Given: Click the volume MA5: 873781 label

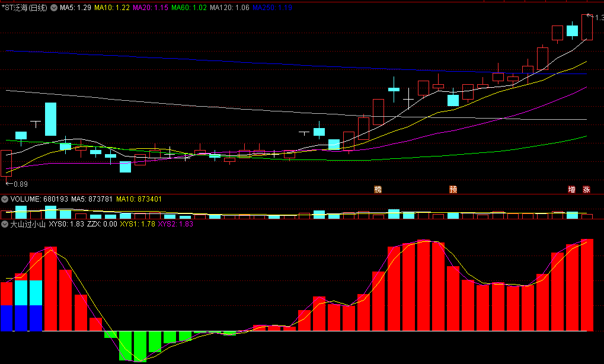Looking at the screenshot, I should [x=92, y=199].
